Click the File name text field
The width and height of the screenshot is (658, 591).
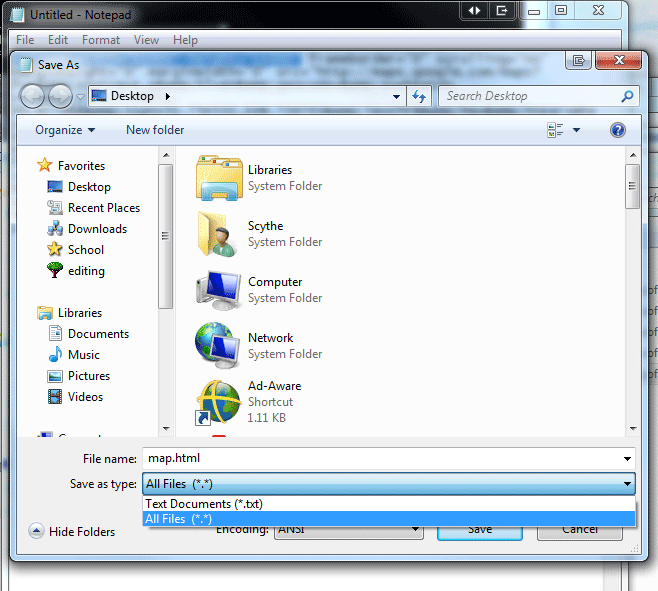click(389, 458)
